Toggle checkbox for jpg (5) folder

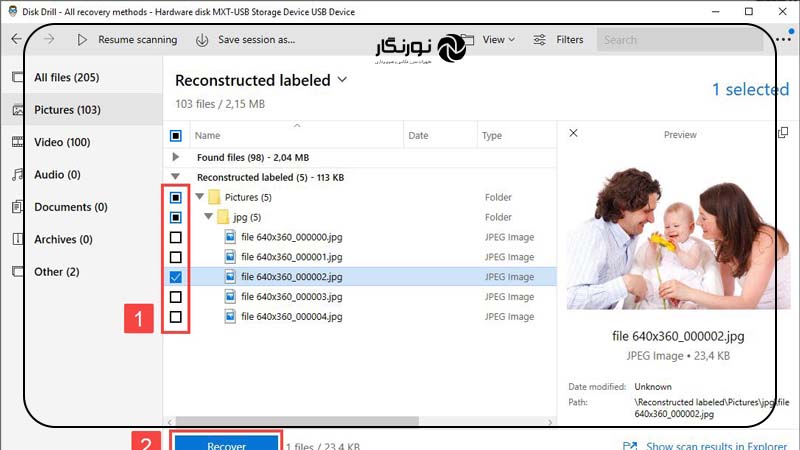(176, 217)
